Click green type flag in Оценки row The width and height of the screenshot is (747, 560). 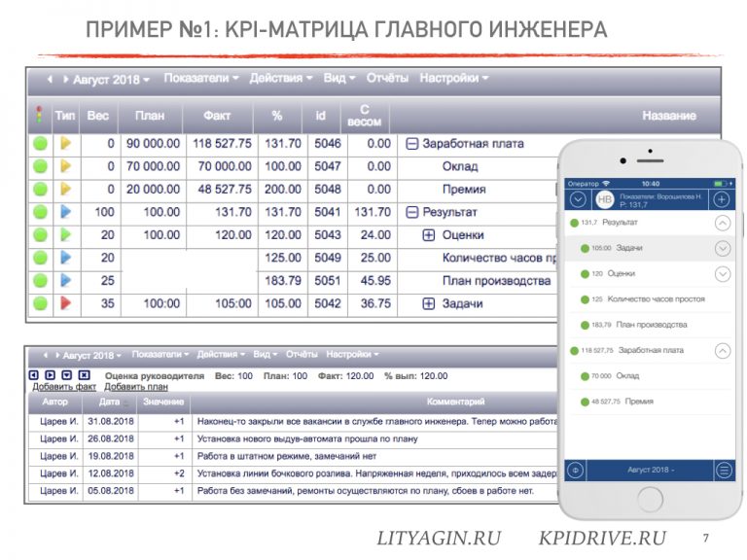[66, 234]
